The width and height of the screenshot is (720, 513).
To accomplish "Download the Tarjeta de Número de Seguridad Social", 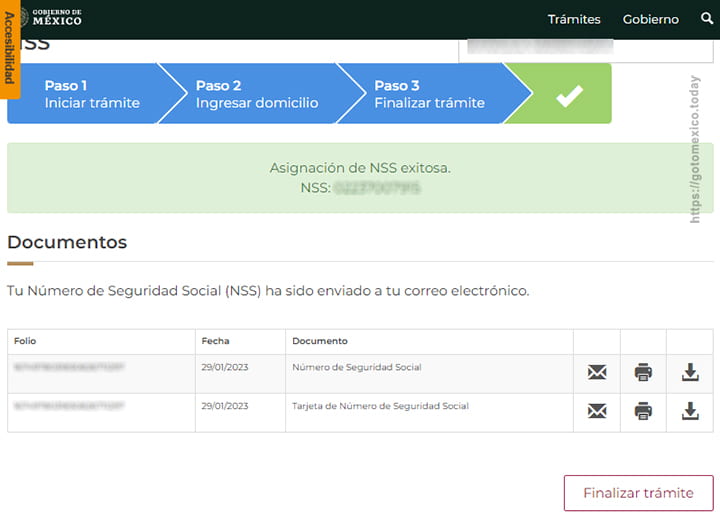I will coord(690,411).
